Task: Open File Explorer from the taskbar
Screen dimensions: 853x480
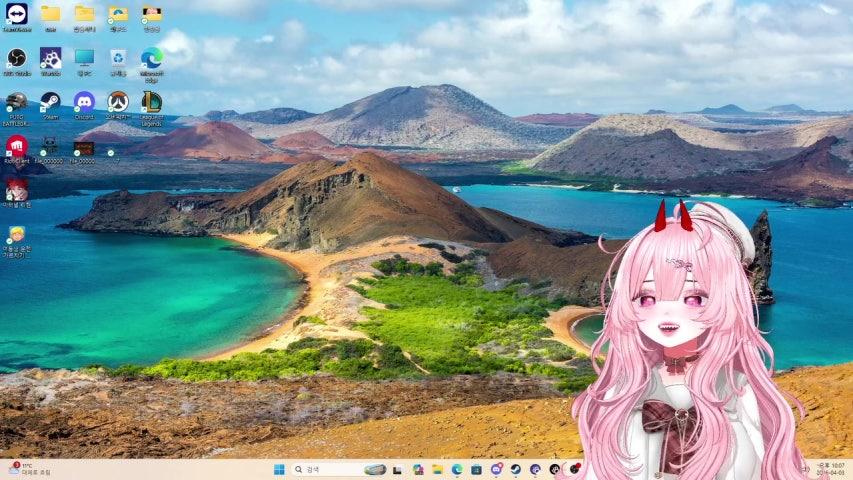Action: 437,470
